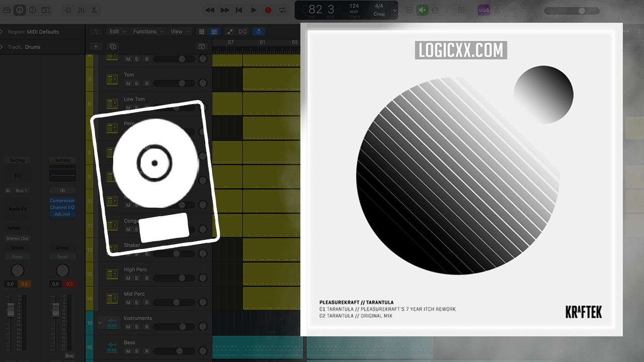
Task: Enable the metronome click
Action: [x=497, y=10]
